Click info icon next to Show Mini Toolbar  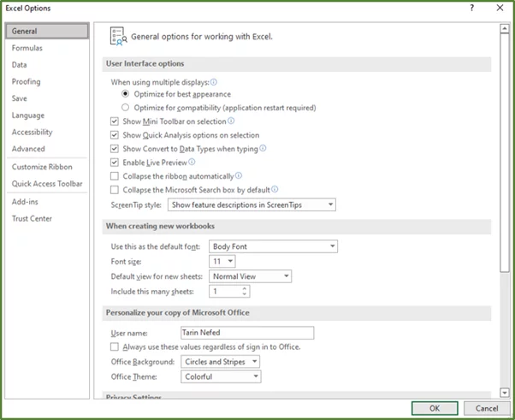tap(231, 121)
